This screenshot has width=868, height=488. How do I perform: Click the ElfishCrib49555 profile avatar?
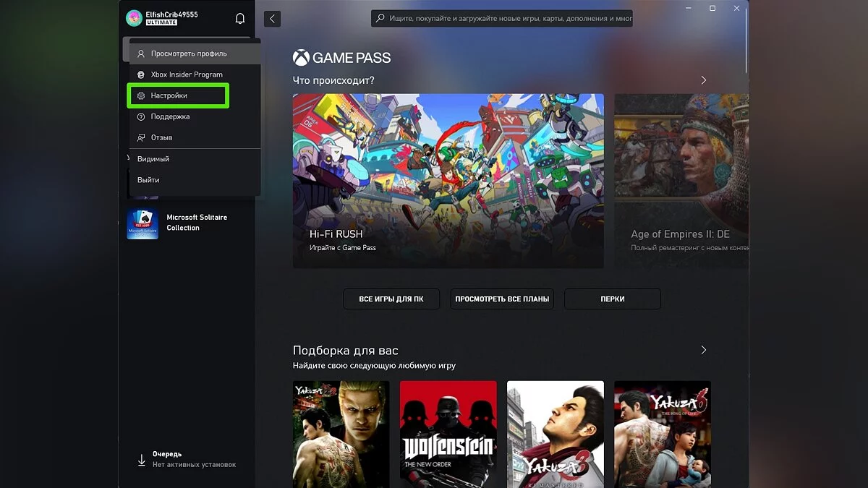(x=134, y=18)
